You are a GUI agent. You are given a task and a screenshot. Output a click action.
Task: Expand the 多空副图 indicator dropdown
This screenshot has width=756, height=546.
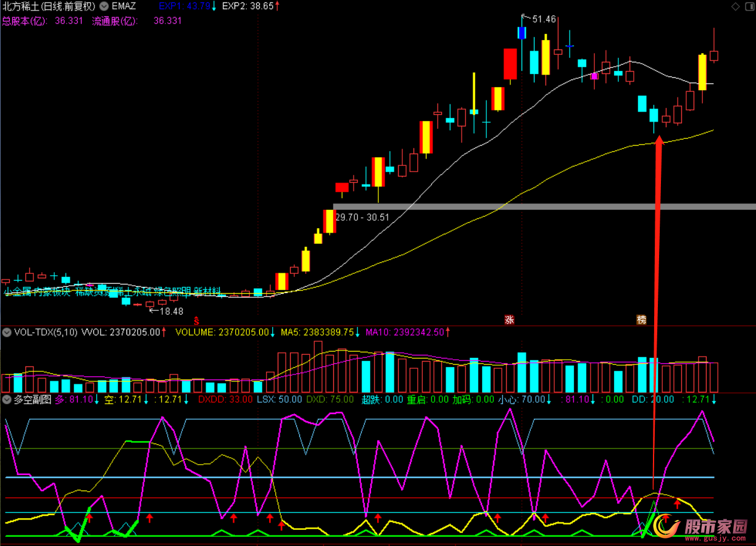coord(7,399)
